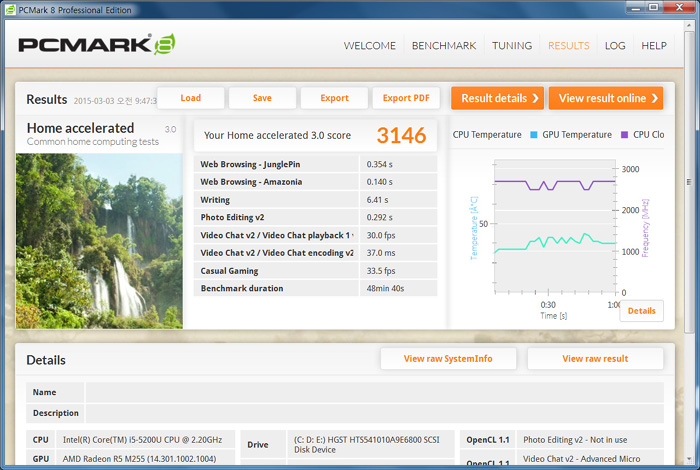Click the Load button
Screen dimensions: 700x470
(191, 98)
